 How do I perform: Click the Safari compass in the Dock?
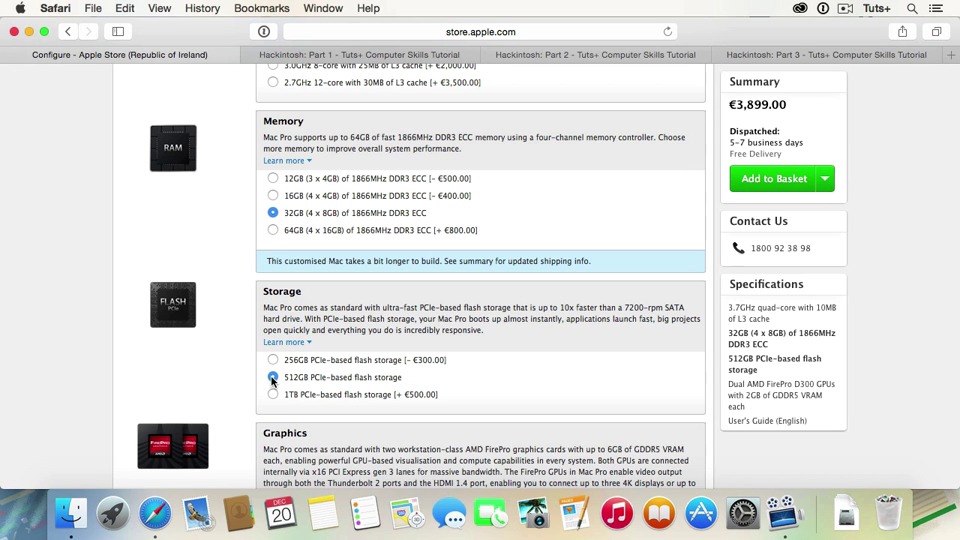[155, 513]
